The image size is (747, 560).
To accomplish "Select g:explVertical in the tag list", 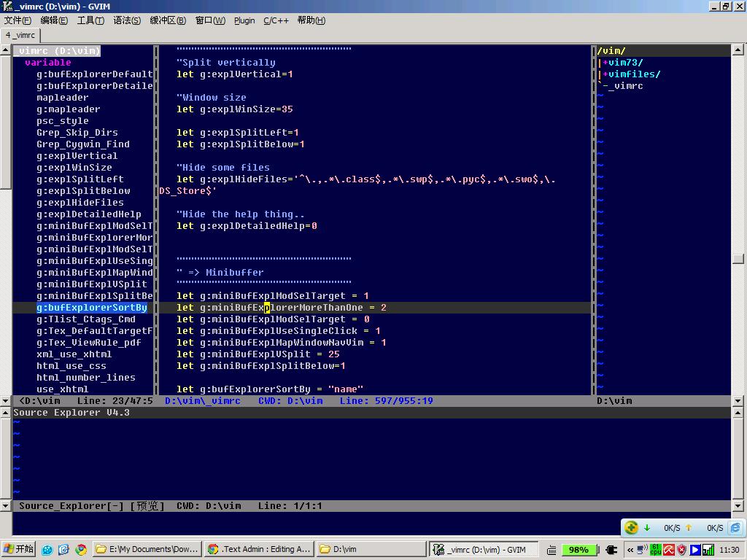I will [77, 156].
